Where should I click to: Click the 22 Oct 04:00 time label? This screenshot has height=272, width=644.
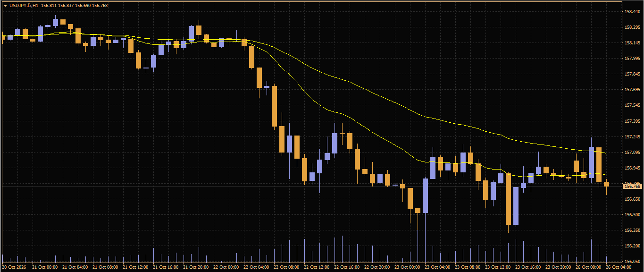pyautogui.click(x=256, y=267)
